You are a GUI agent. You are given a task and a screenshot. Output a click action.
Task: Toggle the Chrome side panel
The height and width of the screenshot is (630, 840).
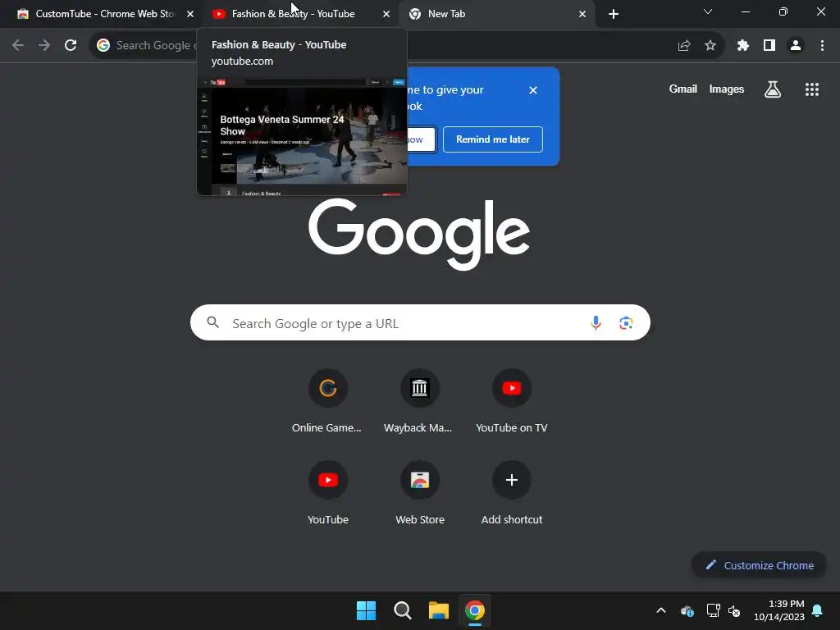(769, 46)
